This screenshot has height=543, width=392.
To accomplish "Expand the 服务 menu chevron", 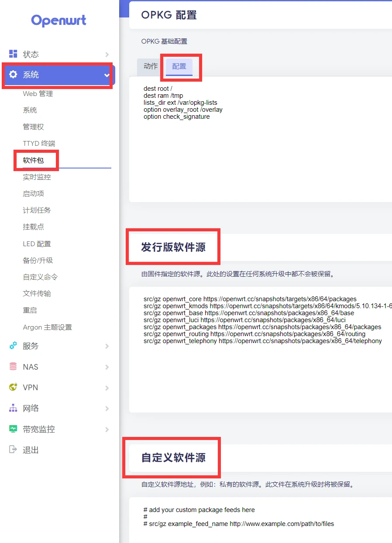I will [x=107, y=346].
